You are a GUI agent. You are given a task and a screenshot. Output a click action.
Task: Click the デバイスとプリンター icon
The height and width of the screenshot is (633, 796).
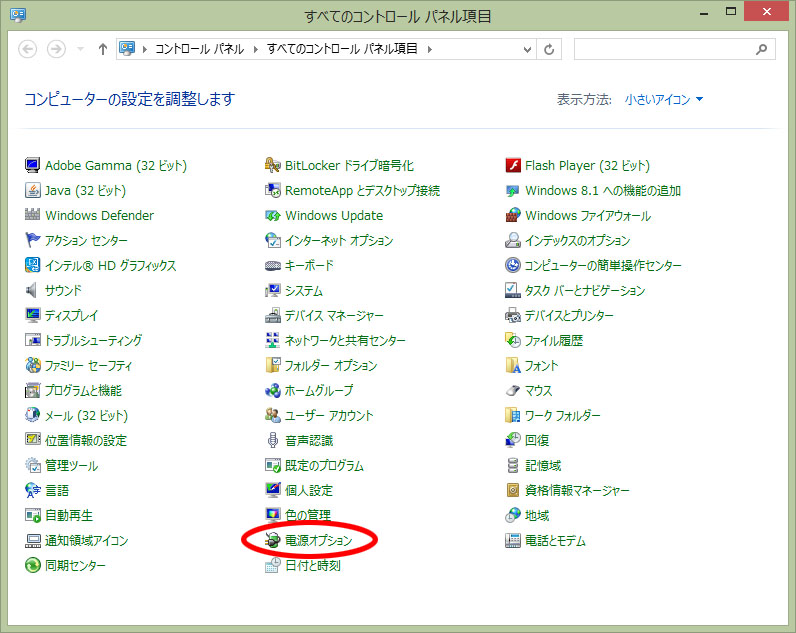coord(513,315)
